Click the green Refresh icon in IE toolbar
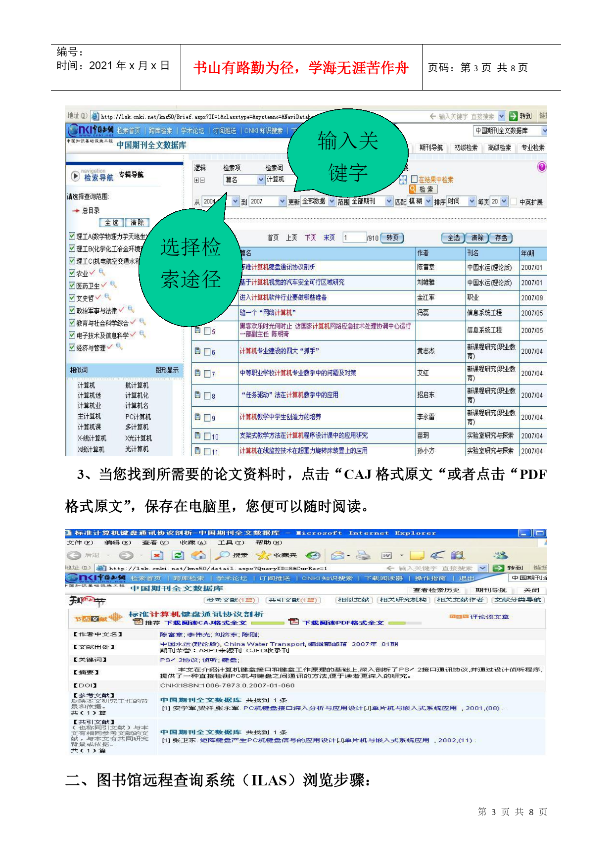 click(178, 555)
